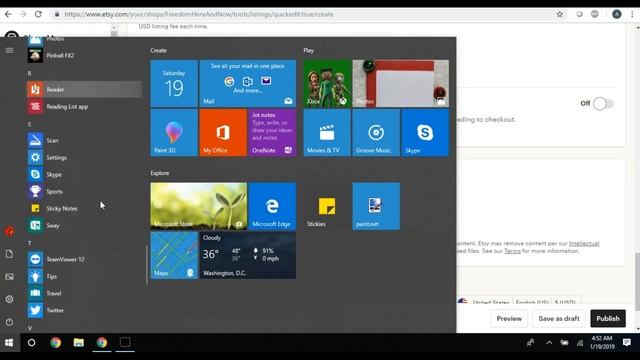Publish the Etsy listing

[x=608, y=319]
